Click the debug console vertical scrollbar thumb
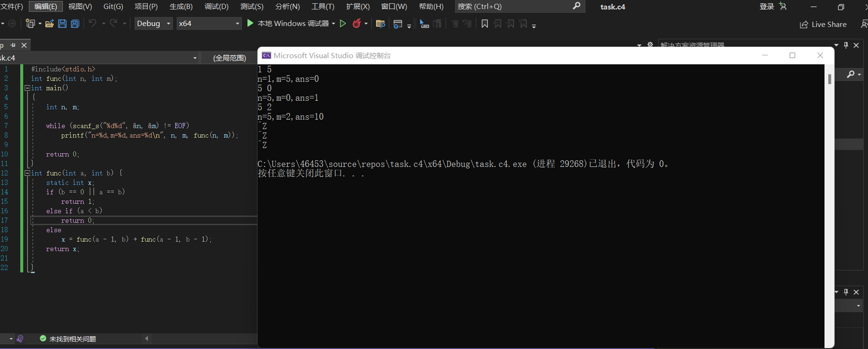 click(x=829, y=79)
